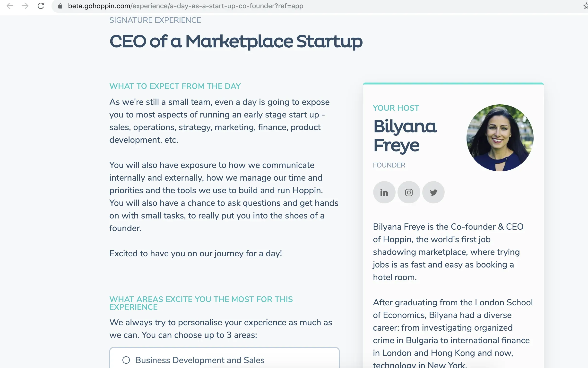Click the Your Host label
Screen dimensions: 588x368
tap(396, 108)
